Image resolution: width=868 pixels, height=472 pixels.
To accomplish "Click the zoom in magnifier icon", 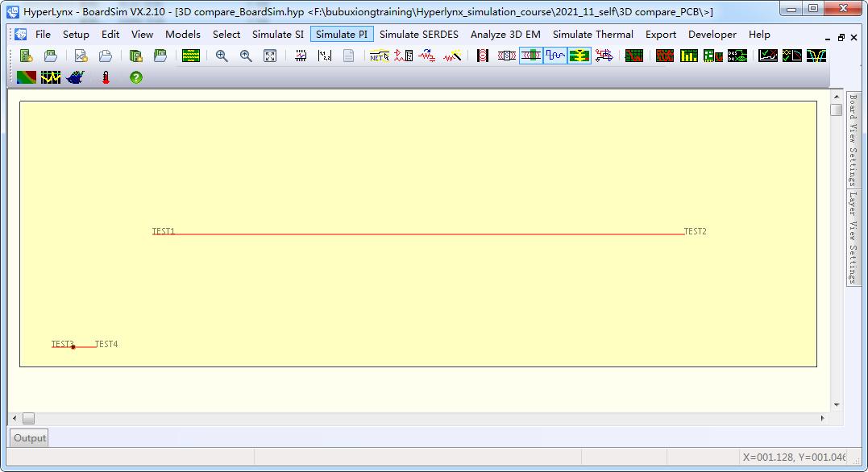I will pos(222,56).
